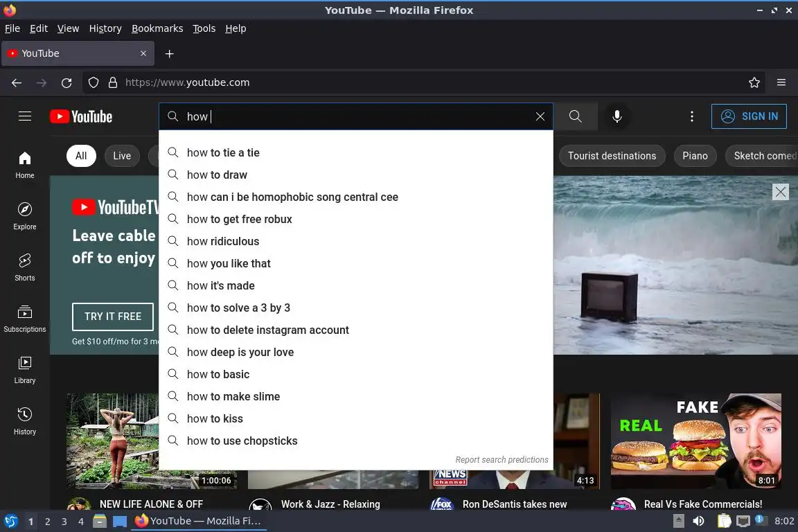798x532 pixels.
Task: Open History in the sidebar
Action: tap(25, 422)
